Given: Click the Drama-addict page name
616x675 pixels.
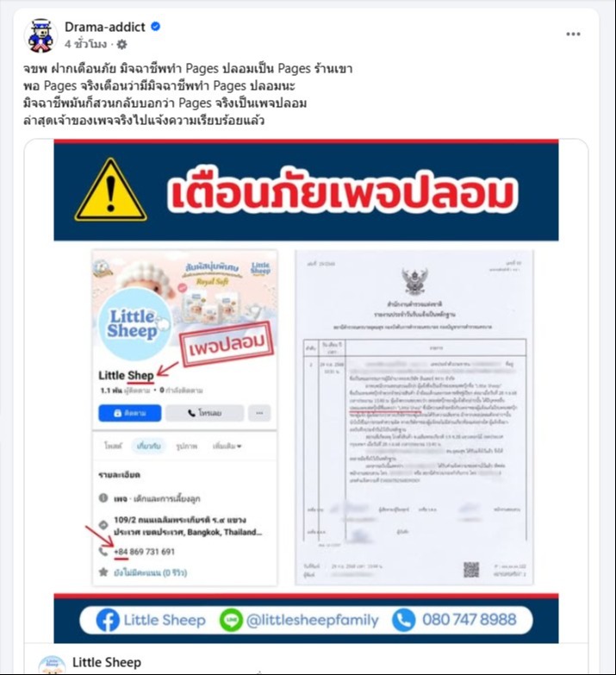Looking at the screenshot, I should pyautogui.click(x=104, y=27).
